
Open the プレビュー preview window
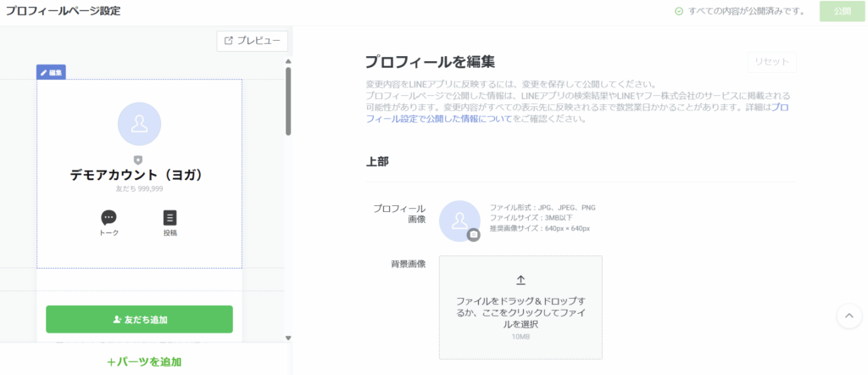click(253, 41)
